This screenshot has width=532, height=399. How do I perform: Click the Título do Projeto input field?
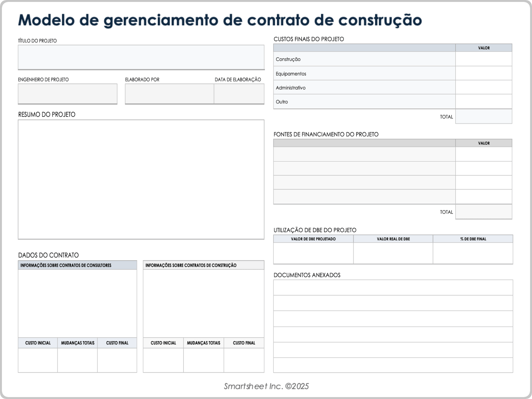[141, 57]
